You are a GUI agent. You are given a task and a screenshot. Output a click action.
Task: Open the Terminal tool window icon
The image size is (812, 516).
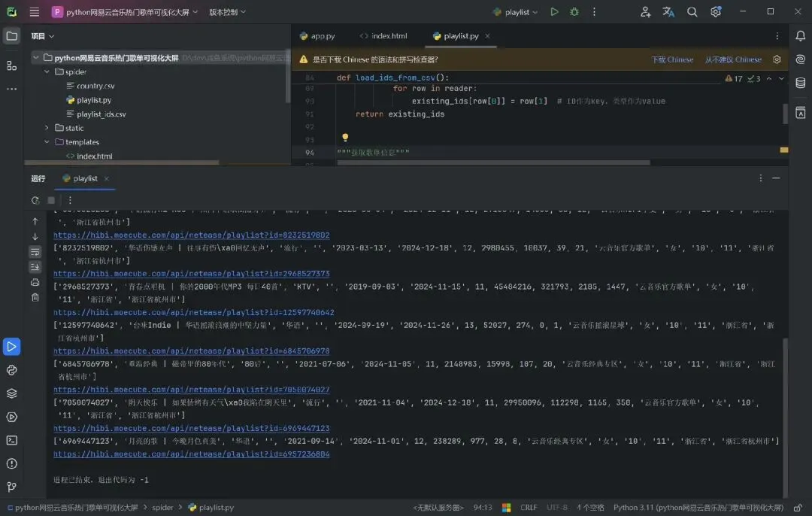(11, 441)
